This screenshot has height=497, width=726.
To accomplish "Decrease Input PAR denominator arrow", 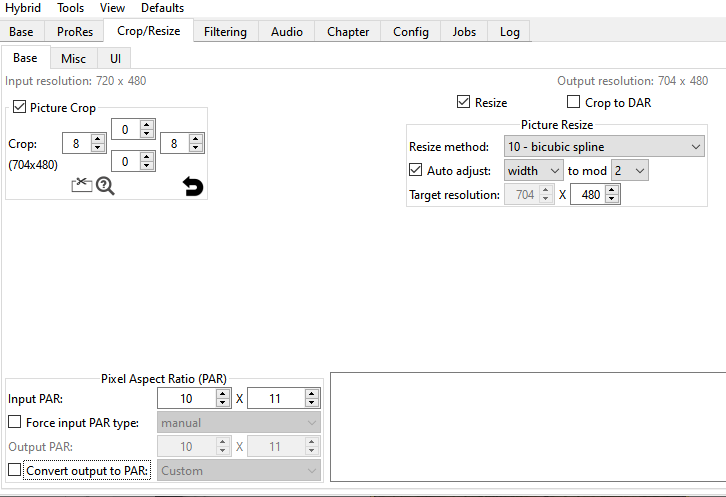I will pos(312,403).
